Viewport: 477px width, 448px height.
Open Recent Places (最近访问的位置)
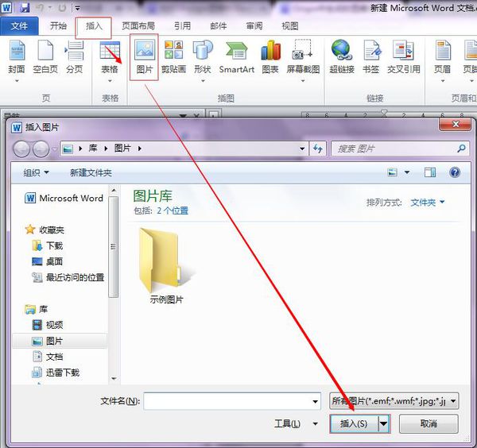(68, 277)
